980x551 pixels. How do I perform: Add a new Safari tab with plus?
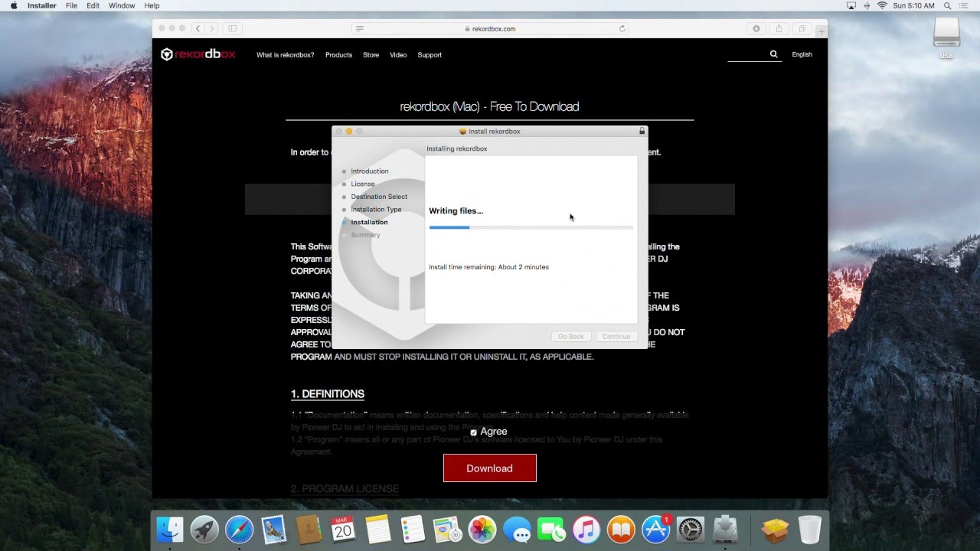(821, 31)
